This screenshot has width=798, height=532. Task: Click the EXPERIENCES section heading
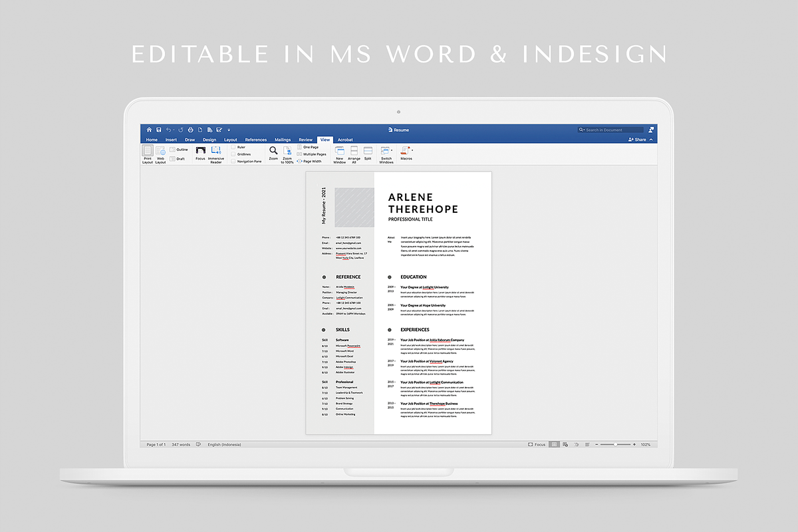pyautogui.click(x=415, y=329)
